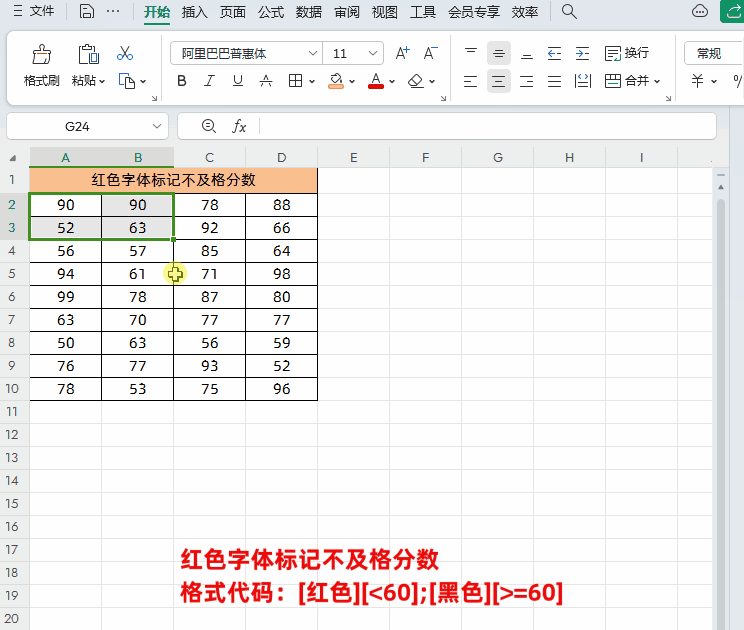This screenshot has width=744, height=630.
Task: Click the Clear eraser icon
Action: coord(416,81)
